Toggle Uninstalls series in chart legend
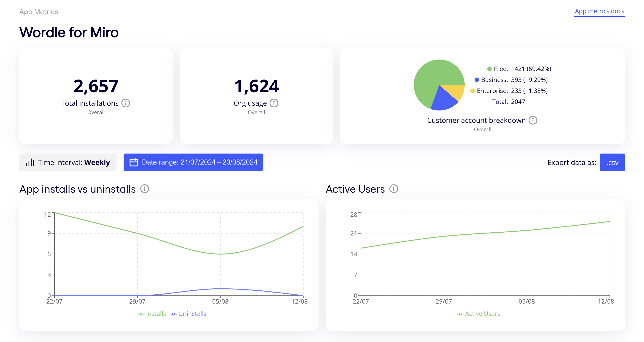This screenshot has height=342, width=644. pyautogui.click(x=189, y=314)
